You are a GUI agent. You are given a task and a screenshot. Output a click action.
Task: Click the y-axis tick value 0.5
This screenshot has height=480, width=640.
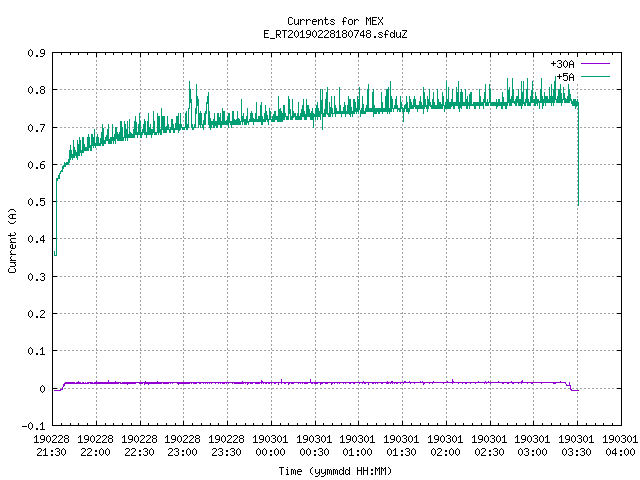pyautogui.click(x=36, y=202)
